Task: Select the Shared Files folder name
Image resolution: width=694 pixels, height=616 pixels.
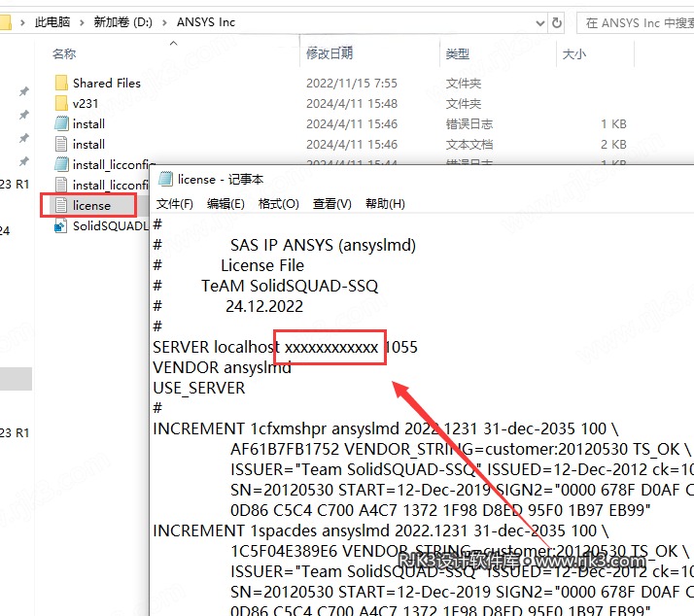Action: (107, 83)
